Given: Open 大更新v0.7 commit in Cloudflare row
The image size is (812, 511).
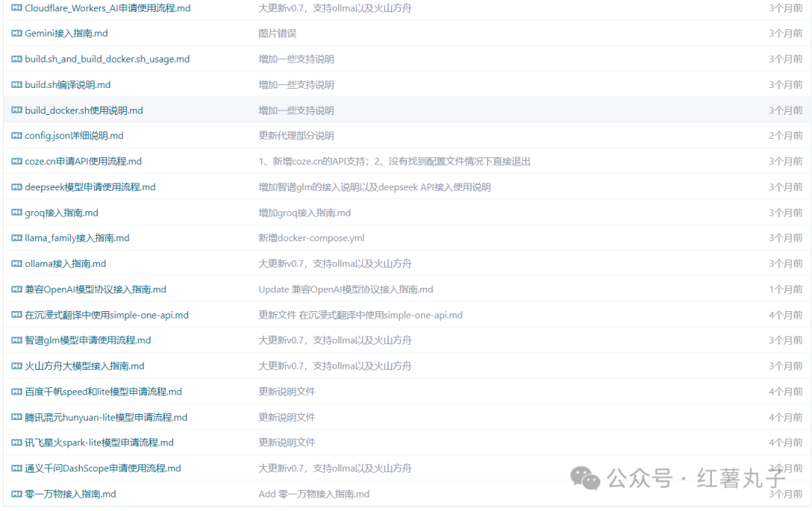Looking at the screenshot, I should point(335,8).
